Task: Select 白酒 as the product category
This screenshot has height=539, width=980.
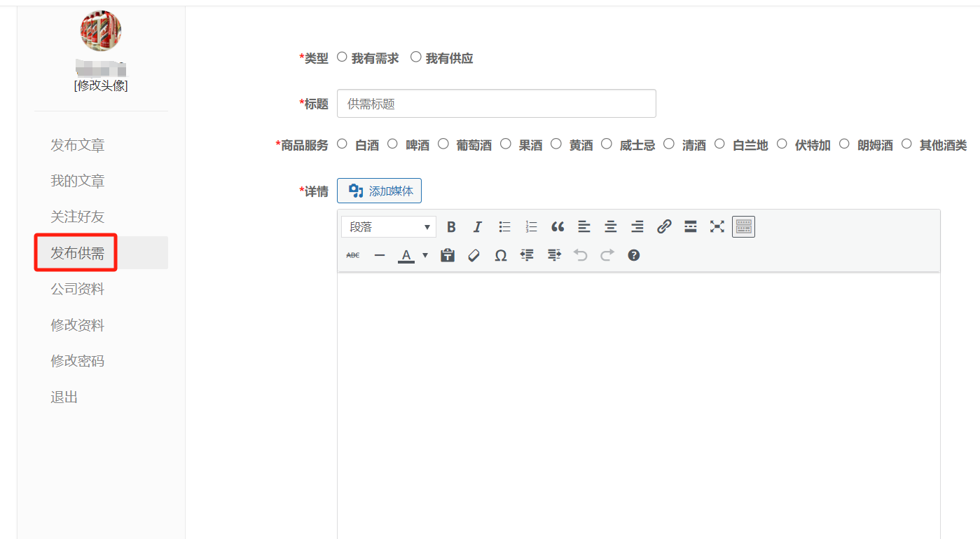Action: point(342,144)
